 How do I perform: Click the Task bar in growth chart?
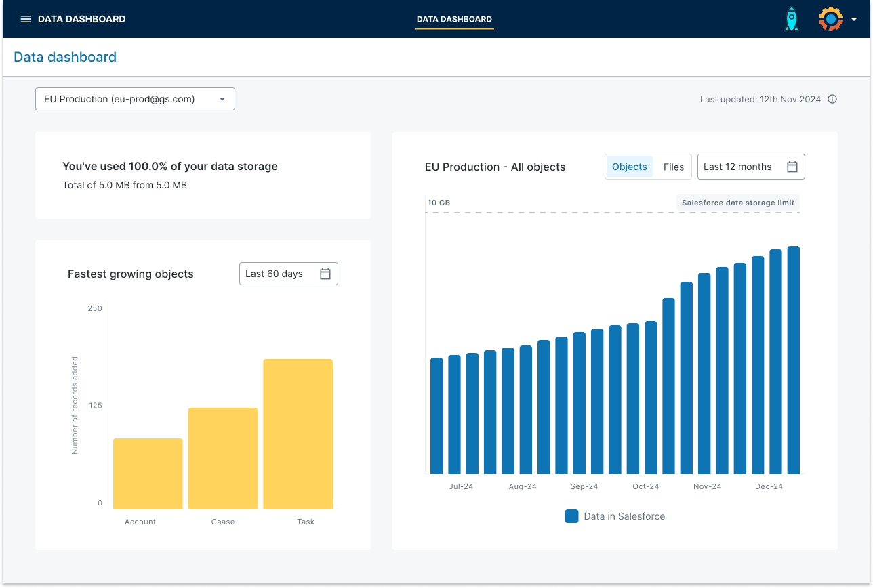[298, 434]
